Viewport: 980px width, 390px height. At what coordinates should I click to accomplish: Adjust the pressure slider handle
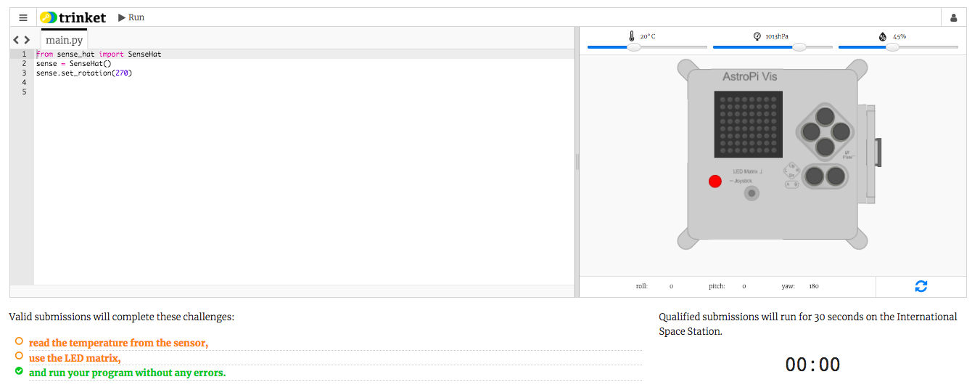799,47
